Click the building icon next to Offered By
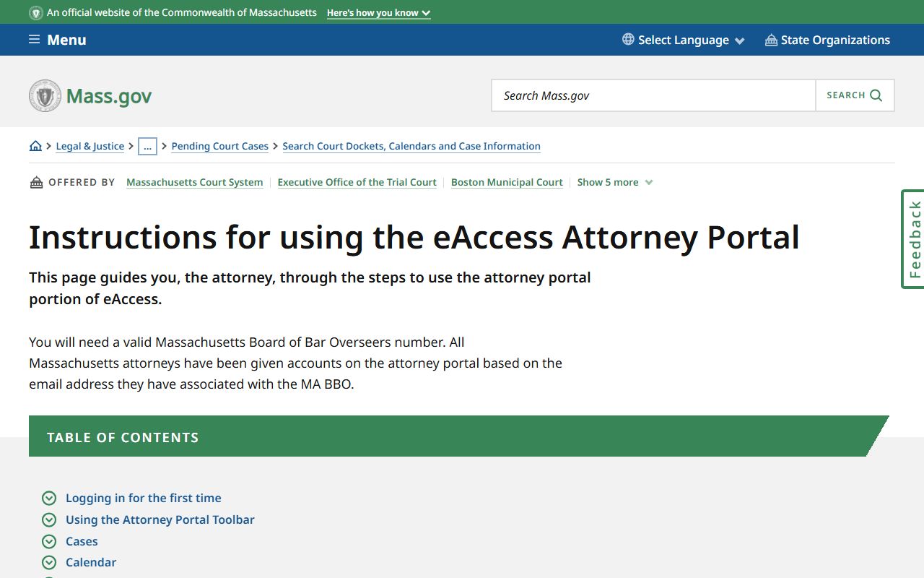Screen dimensions: 924x578 click(x=36, y=182)
